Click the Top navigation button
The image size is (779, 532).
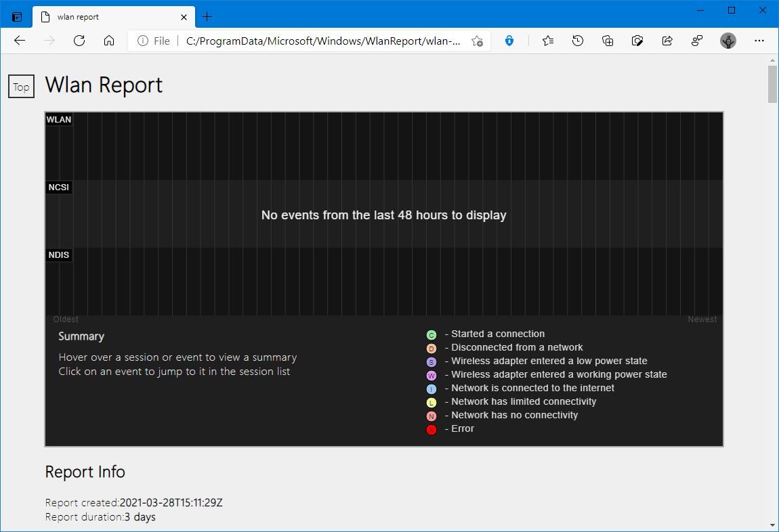pyautogui.click(x=20, y=87)
